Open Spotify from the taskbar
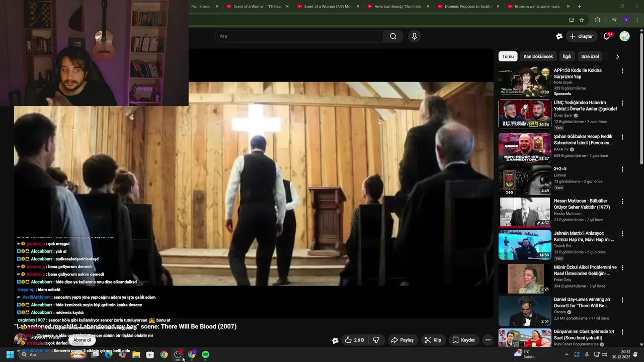Screen dimensions: 644x362 [206, 354]
